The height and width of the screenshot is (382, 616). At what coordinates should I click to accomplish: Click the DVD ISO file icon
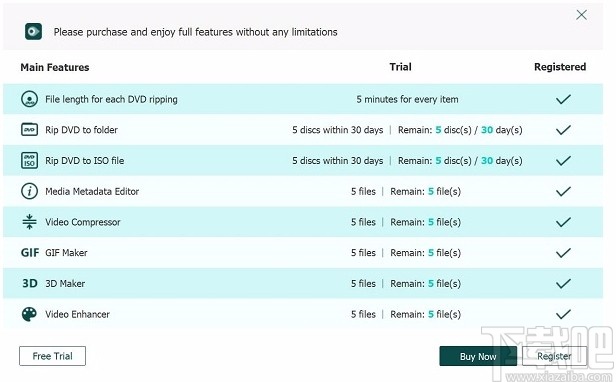point(29,160)
